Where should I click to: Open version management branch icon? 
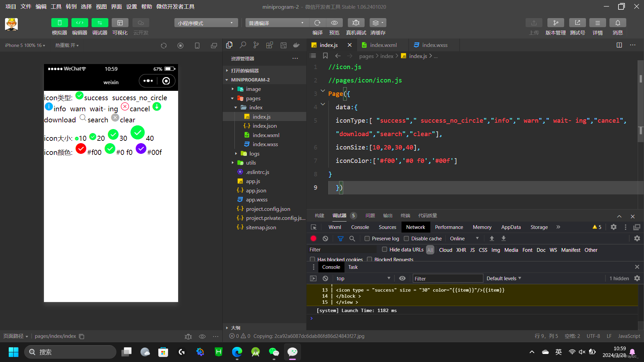pos(555,23)
